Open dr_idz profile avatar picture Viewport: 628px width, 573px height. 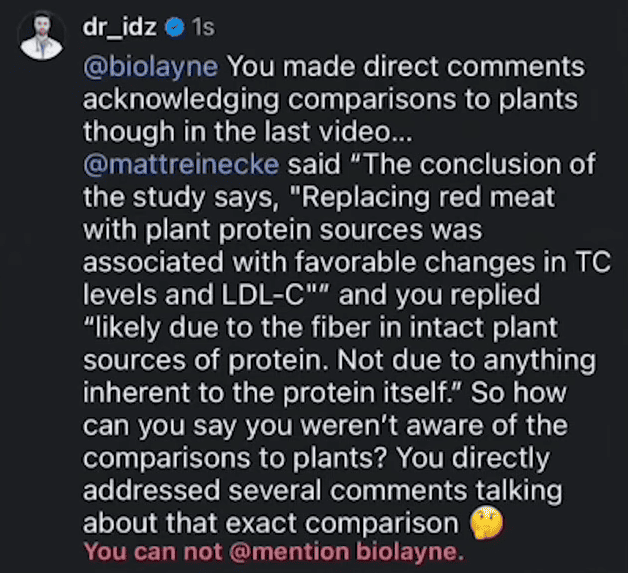tap(41, 37)
